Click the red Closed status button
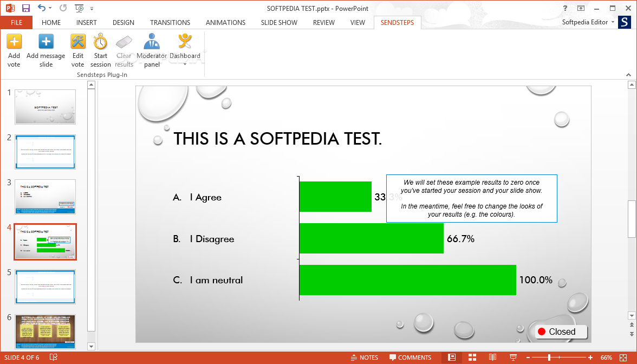637x364 pixels. (561, 331)
